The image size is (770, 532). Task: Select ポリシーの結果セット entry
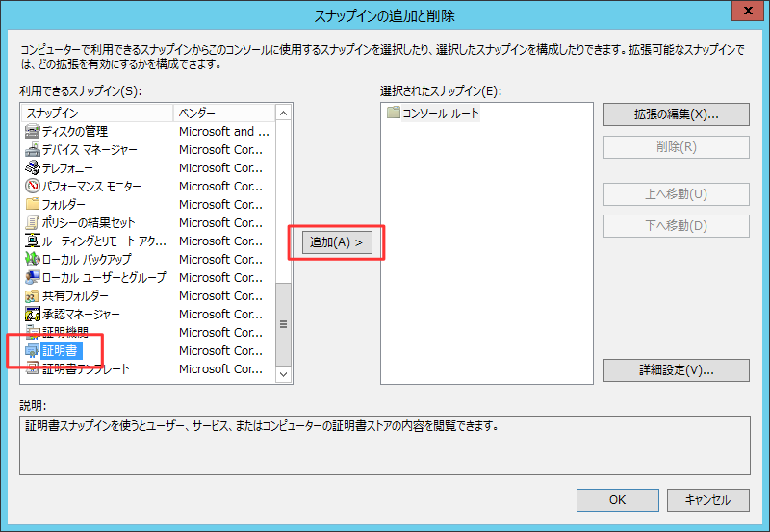[x=89, y=223]
